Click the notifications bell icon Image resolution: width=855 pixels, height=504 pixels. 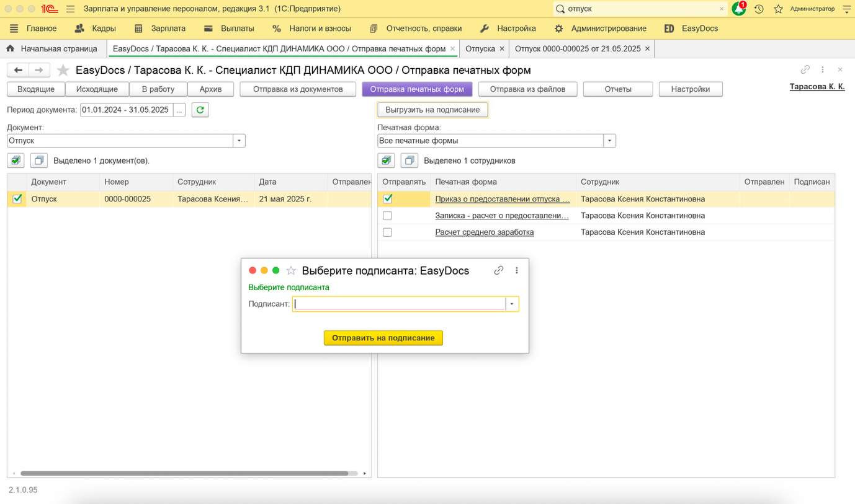738,9
